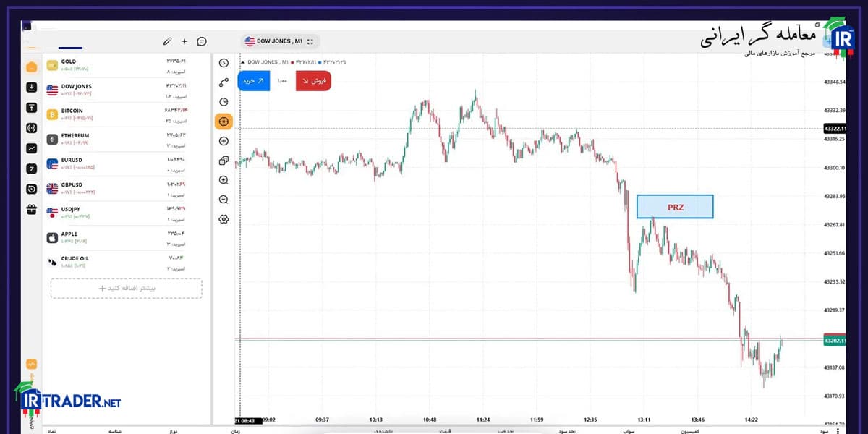Open the pie chart type tool
The height and width of the screenshot is (434, 868).
point(224,102)
